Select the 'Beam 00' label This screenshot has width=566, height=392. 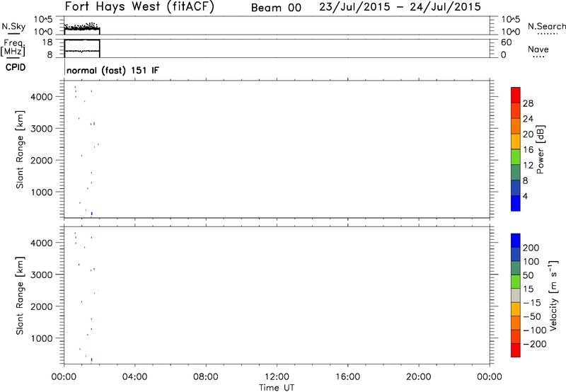point(276,8)
